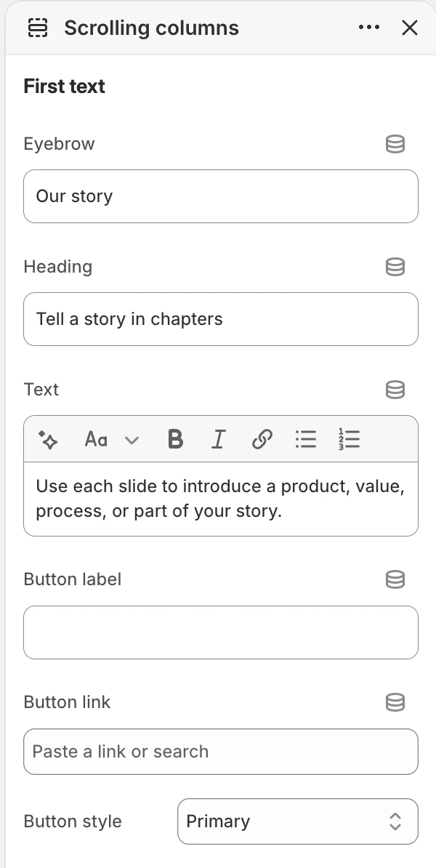Click the Button label caption
The image size is (436, 868).
pyautogui.click(x=73, y=579)
